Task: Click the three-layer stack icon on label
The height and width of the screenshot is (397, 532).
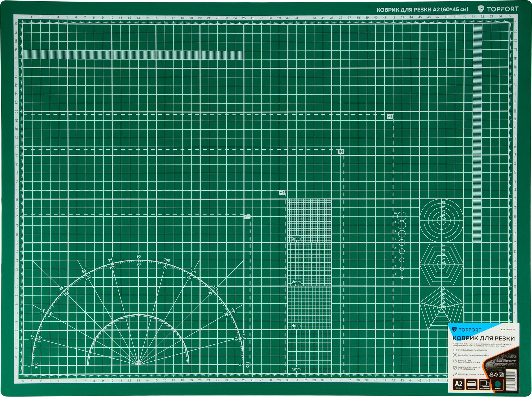Action: coord(472,384)
